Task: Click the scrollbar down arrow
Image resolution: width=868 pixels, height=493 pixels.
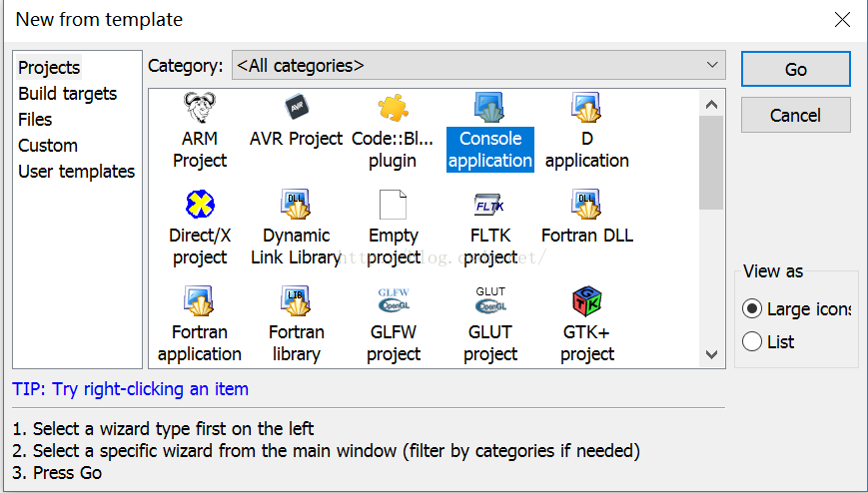Action: [712, 354]
